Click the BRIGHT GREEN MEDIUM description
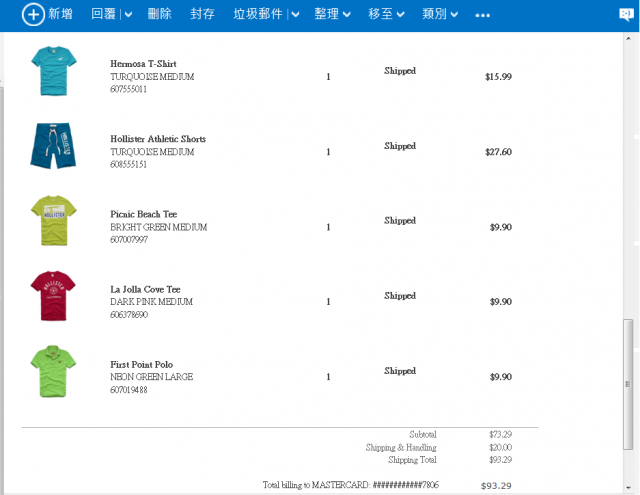This screenshot has height=495, width=640. (158, 227)
